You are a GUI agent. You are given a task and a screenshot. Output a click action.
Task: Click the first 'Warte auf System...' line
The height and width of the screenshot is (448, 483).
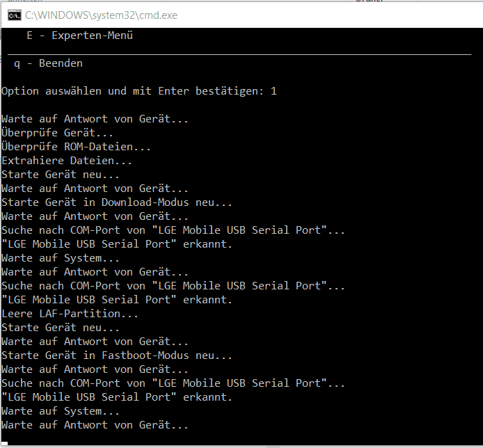click(x=61, y=258)
